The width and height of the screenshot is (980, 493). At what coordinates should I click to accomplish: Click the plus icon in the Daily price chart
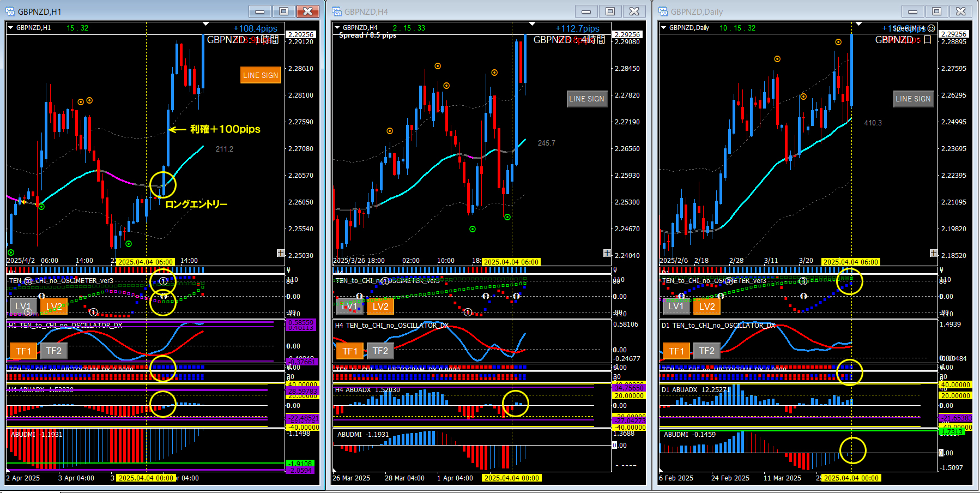934,253
